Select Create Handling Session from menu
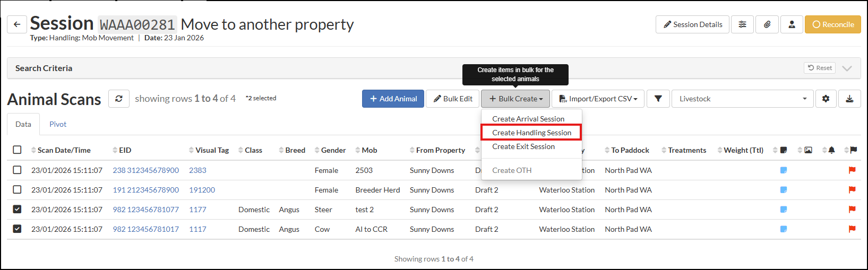This screenshot has height=270, width=868. (531, 133)
